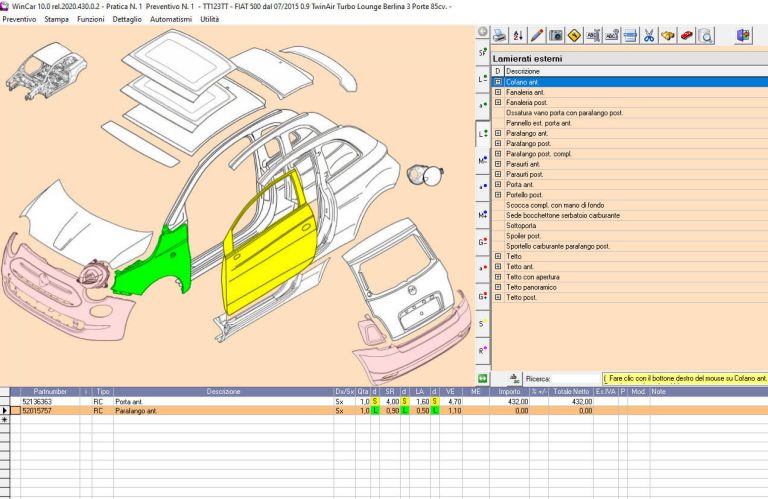Click the 432,00 Importo cell
768x499 pixels.
pyautogui.click(x=510, y=402)
